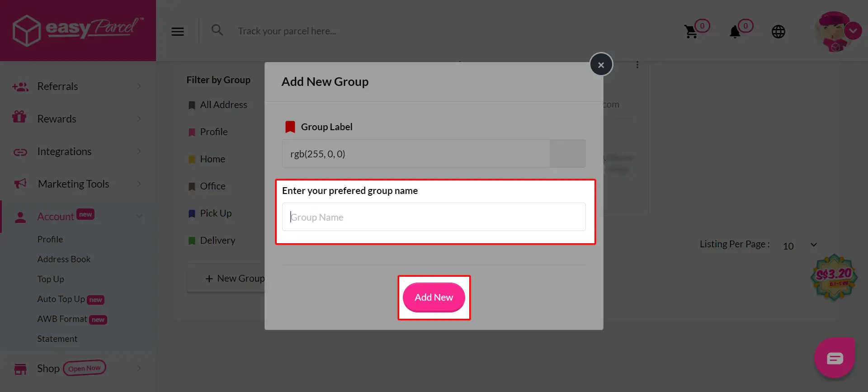
Task: Click the Add New button
Action: [x=434, y=298]
